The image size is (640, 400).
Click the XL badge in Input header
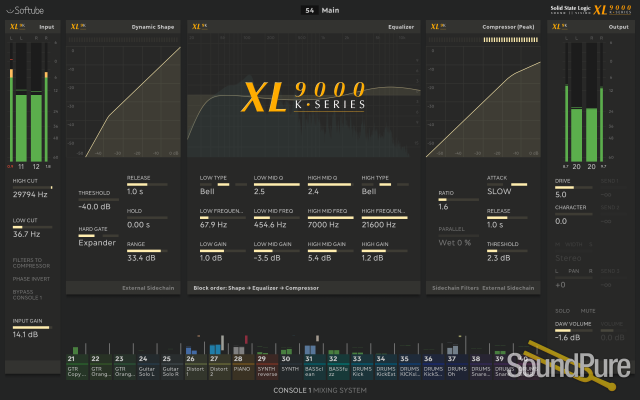point(16,28)
